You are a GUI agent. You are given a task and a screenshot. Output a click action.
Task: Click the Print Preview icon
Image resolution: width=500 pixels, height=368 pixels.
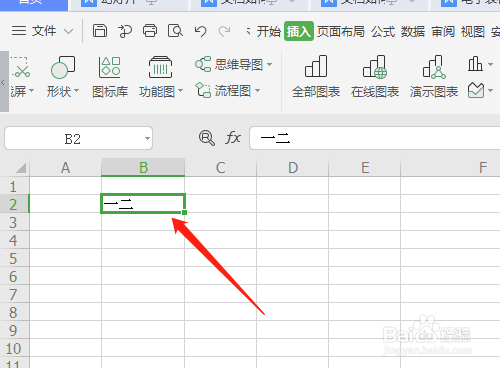click(x=175, y=31)
